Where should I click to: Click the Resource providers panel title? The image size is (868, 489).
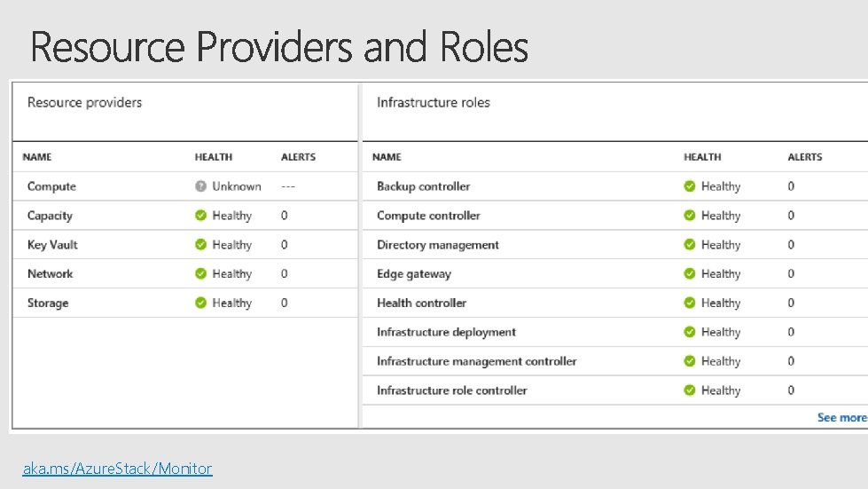point(84,103)
